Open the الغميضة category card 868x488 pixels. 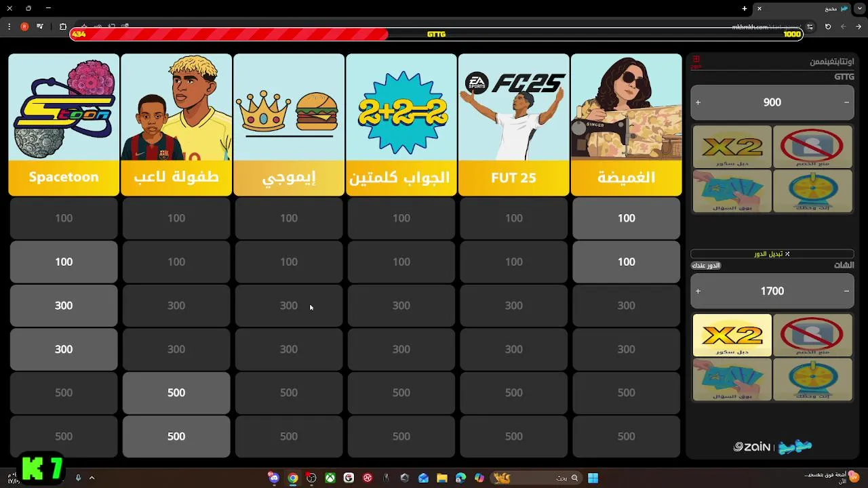point(627,125)
